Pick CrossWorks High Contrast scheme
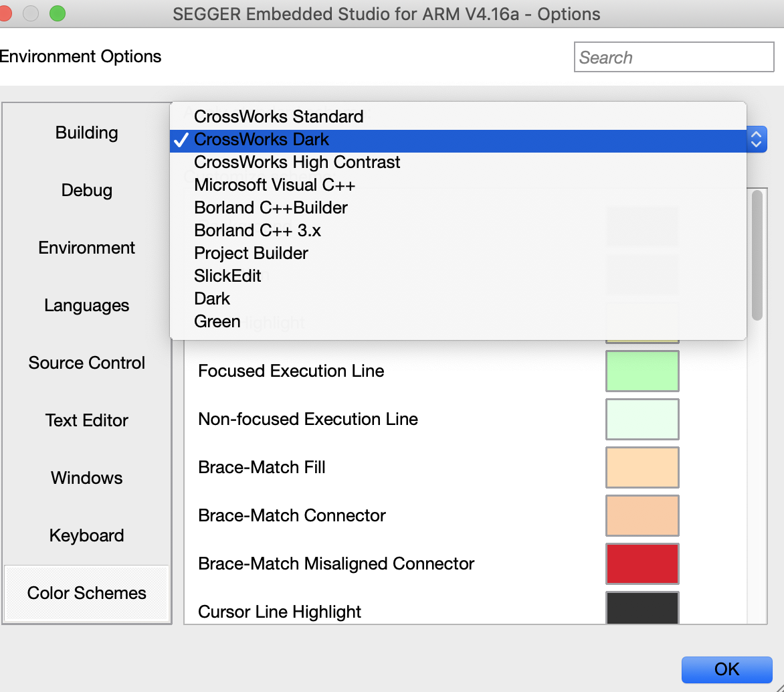 click(x=458, y=162)
